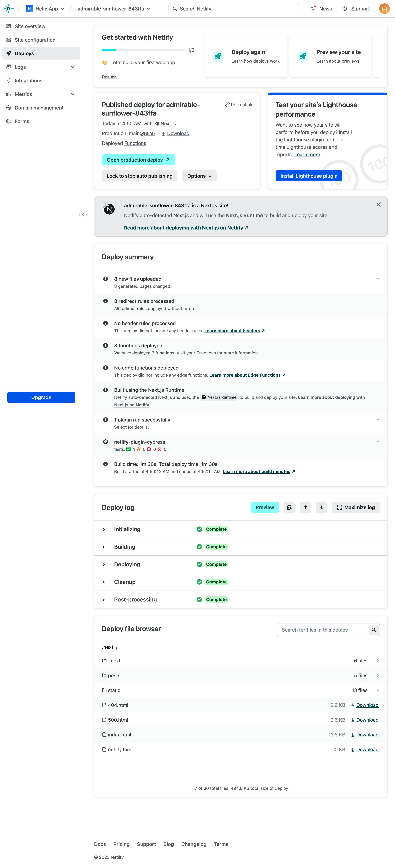Copy the deploy log to clipboard

point(289,507)
